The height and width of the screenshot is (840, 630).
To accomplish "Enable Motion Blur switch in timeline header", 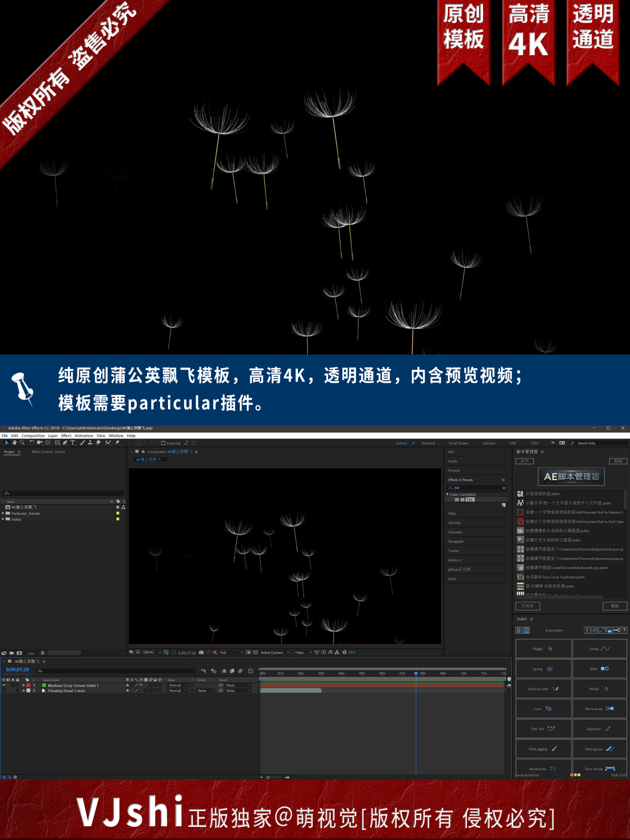I will (x=240, y=671).
